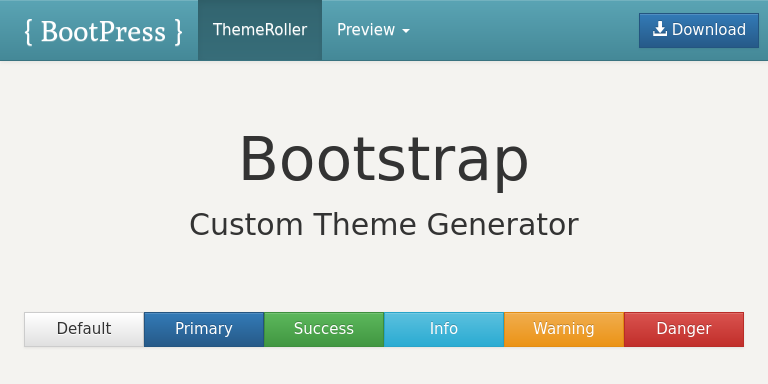The height and width of the screenshot is (384, 768).
Task: Click the download arrow icon
Action: 660,29
